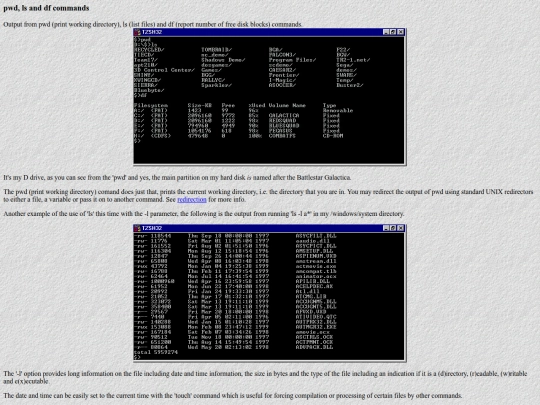Close the terminal window showing the df output

pos(401,32)
